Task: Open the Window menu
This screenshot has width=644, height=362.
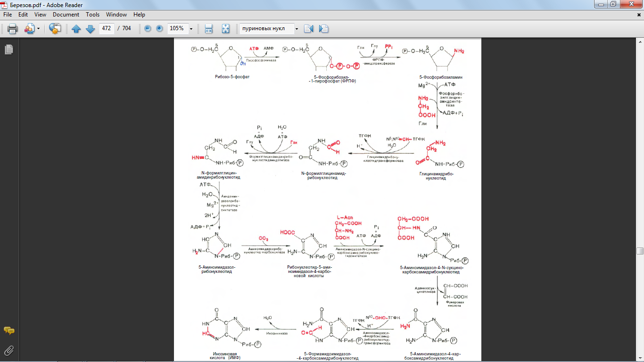Action: point(116,15)
